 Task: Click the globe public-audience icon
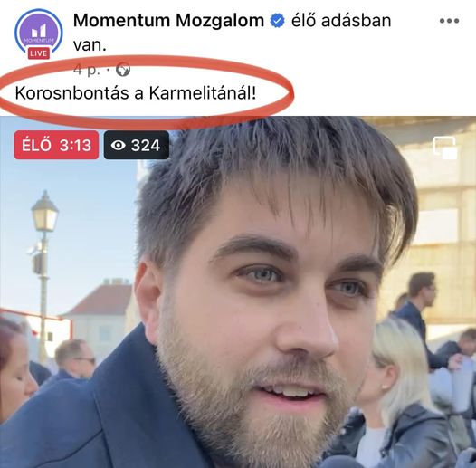[x=123, y=70]
